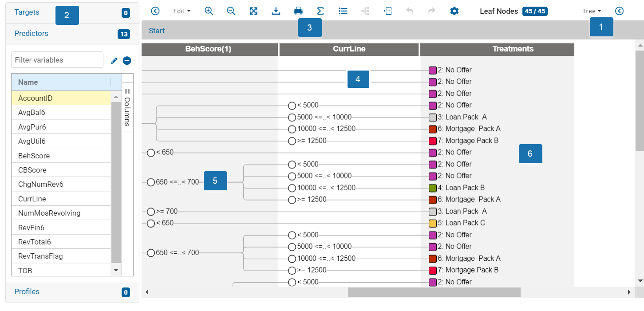Viewport: 644px width, 311px height.
Task: Expand the Profiles panel section
Action: point(27,292)
